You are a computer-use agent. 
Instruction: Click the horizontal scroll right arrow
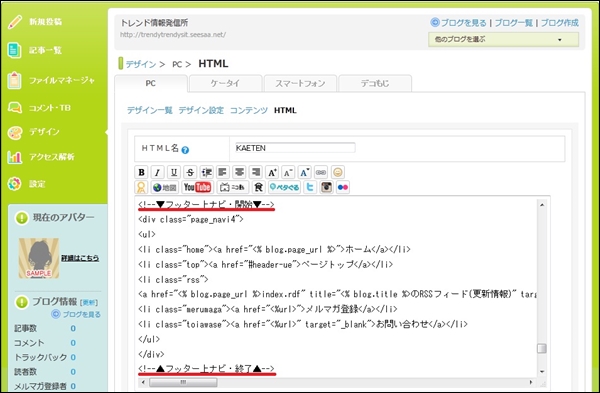pos(530,382)
